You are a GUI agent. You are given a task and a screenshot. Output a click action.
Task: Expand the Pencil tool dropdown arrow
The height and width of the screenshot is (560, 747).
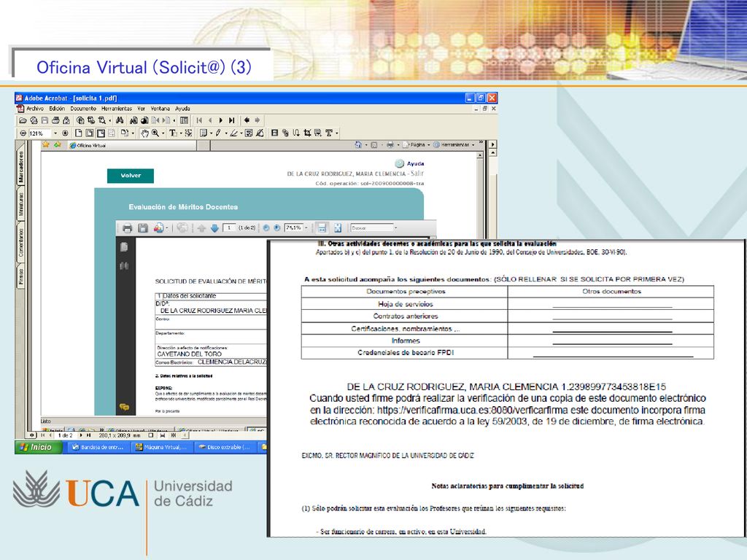coord(226,133)
